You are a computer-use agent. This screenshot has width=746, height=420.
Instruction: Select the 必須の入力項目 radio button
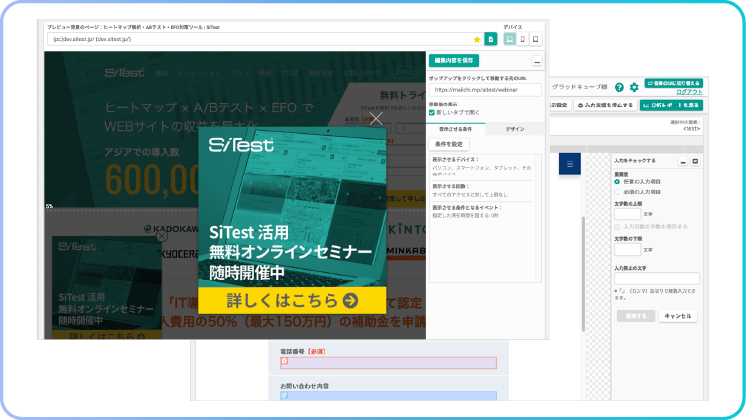pos(617,192)
